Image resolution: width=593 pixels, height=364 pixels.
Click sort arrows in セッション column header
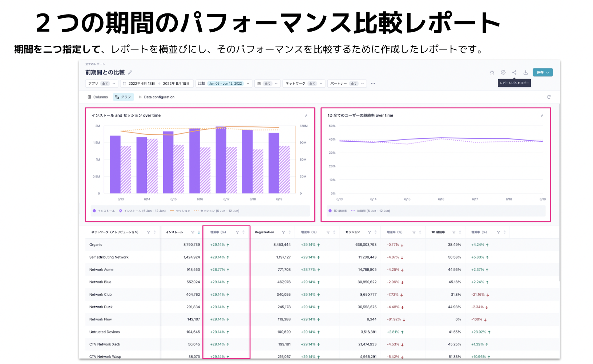(375, 232)
